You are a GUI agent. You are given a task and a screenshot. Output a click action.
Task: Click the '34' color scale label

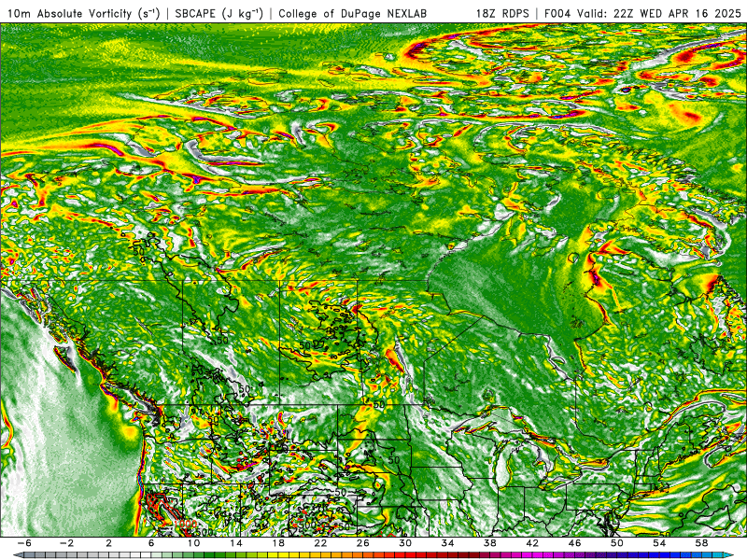tap(447, 543)
